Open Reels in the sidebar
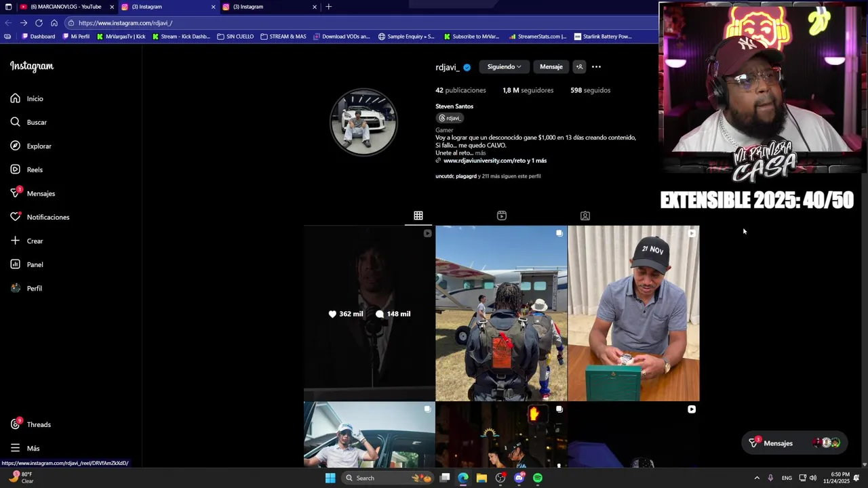The width and height of the screenshot is (868, 488). pyautogui.click(x=26, y=169)
